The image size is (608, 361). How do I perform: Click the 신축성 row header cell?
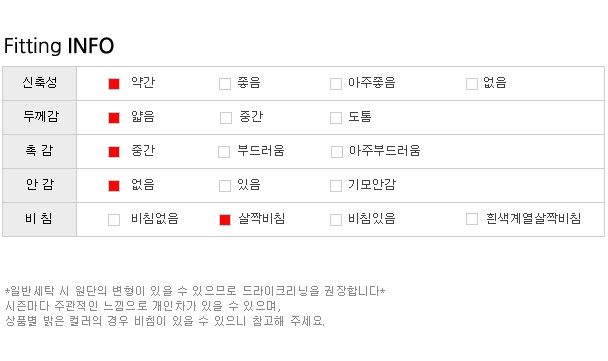[40, 83]
